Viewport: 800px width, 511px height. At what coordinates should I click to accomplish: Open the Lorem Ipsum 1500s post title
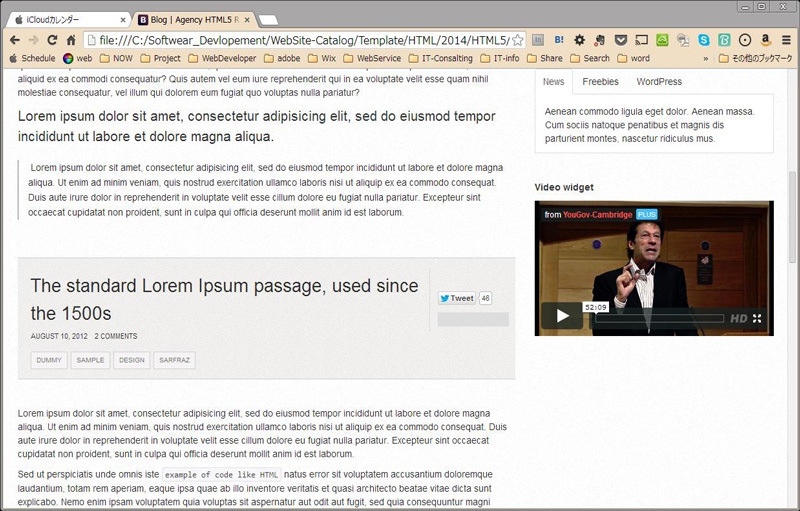tap(224, 299)
